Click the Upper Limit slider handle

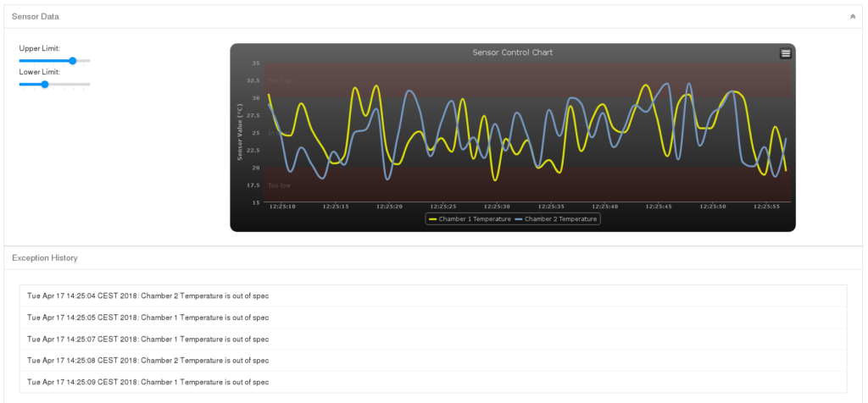coord(73,61)
